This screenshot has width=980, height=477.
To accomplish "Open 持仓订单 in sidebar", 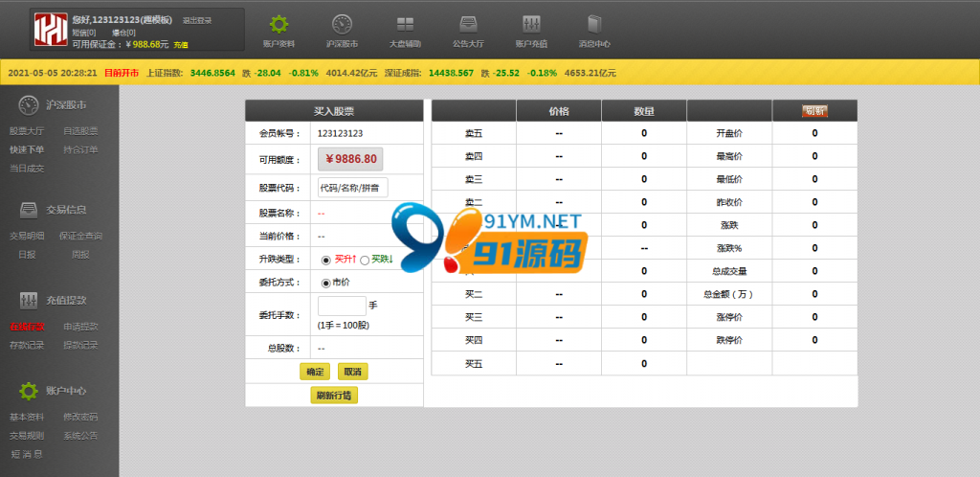I will [80, 150].
